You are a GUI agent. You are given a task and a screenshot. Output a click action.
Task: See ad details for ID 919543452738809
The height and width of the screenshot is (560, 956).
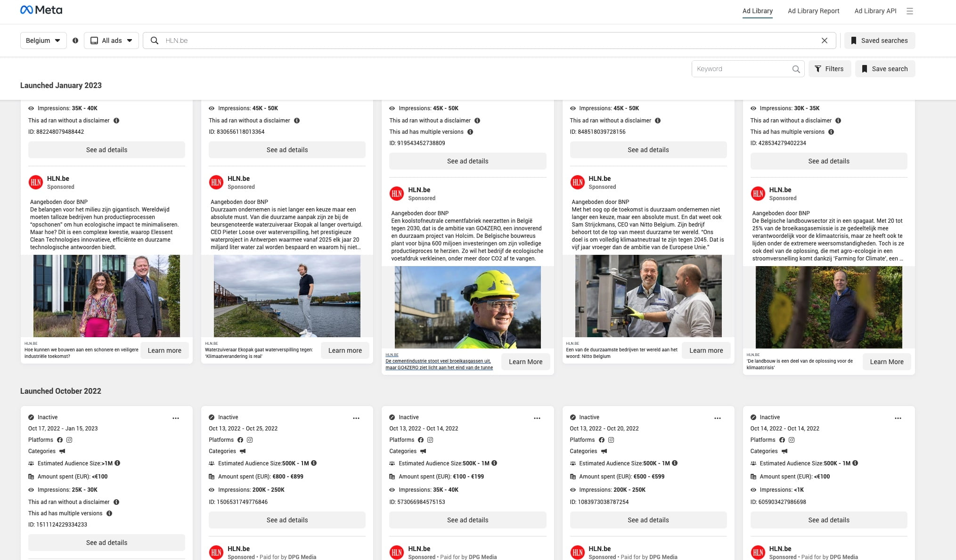(x=468, y=161)
